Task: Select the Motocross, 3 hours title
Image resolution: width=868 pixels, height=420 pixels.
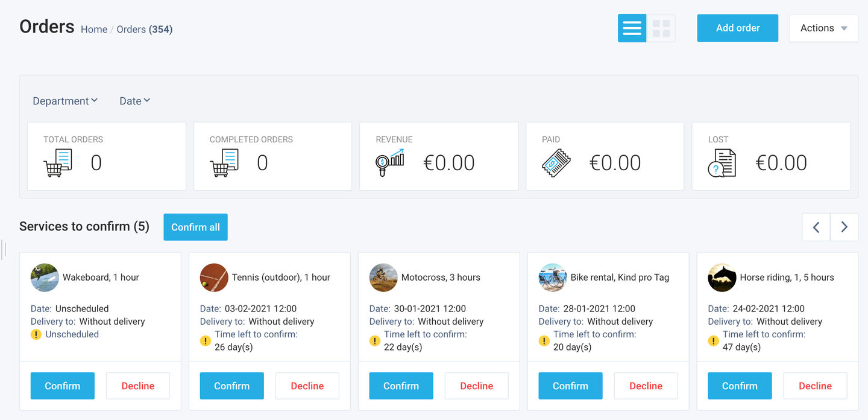Action: (441, 278)
